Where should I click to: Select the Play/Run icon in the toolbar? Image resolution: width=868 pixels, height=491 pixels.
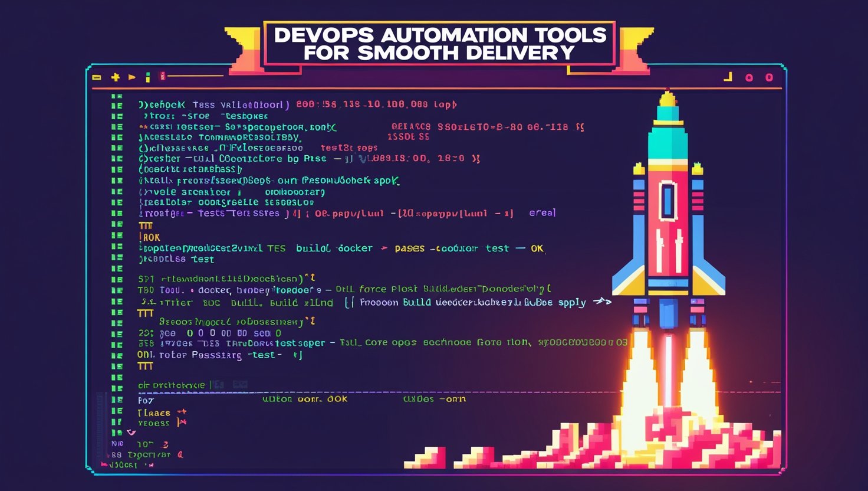pos(131,77)
